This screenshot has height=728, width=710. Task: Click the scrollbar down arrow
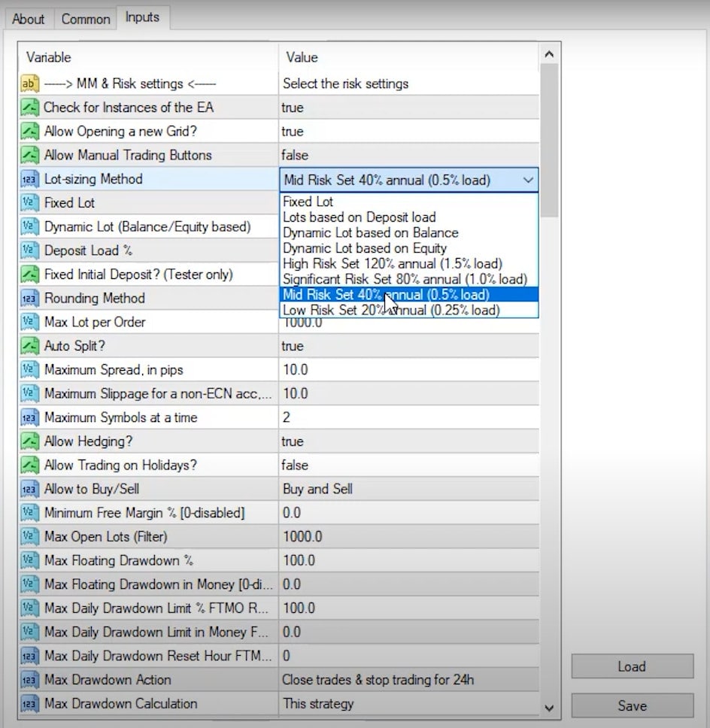pyautogui.click(x=549, y=708)
